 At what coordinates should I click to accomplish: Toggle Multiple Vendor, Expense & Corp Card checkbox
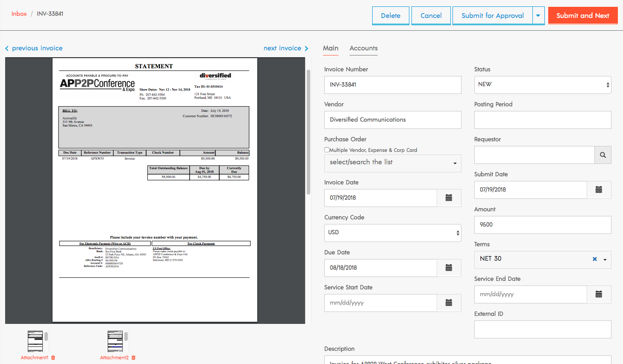[x=327, y=150]
